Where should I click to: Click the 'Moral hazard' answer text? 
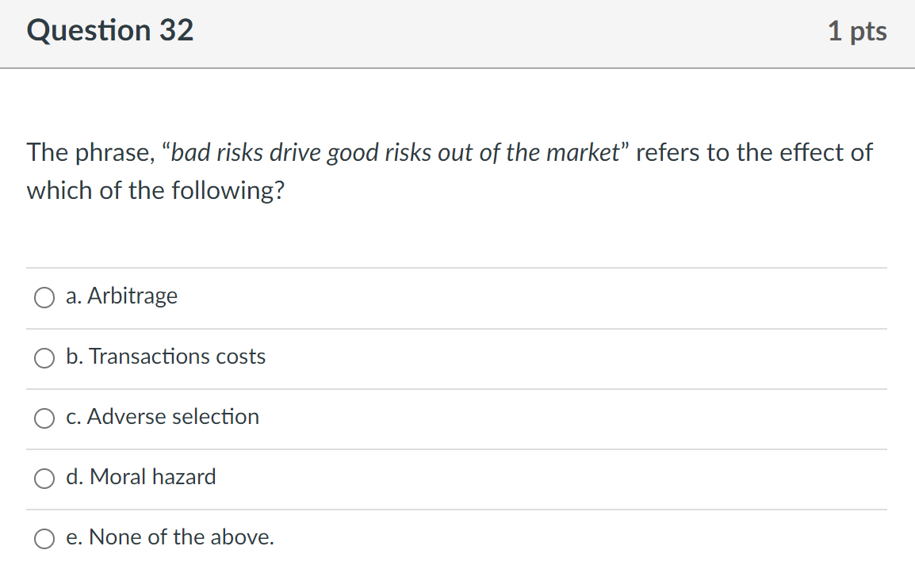point(141,477)
